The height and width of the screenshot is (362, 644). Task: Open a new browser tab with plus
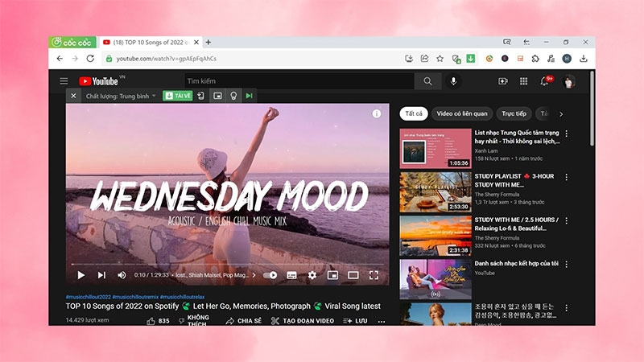208,42
